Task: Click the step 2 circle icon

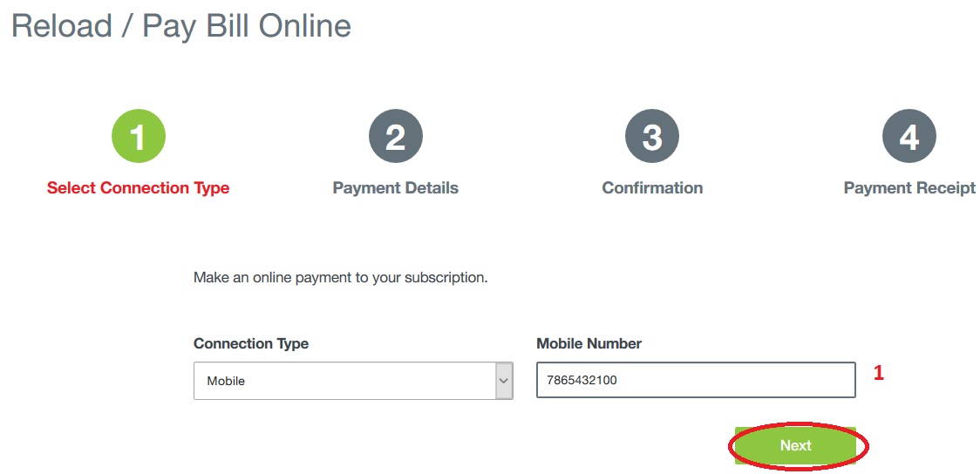Action: pyautogui.click(x=395, y=137)
